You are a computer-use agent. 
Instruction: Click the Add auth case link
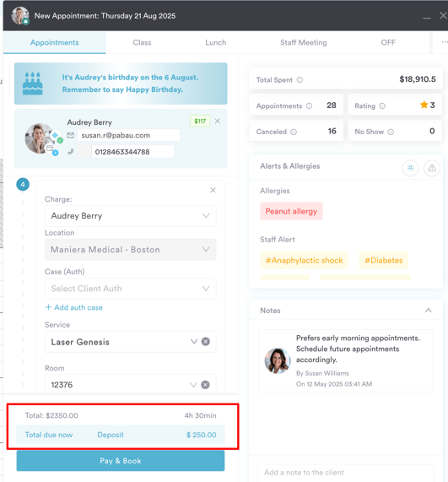74,308
